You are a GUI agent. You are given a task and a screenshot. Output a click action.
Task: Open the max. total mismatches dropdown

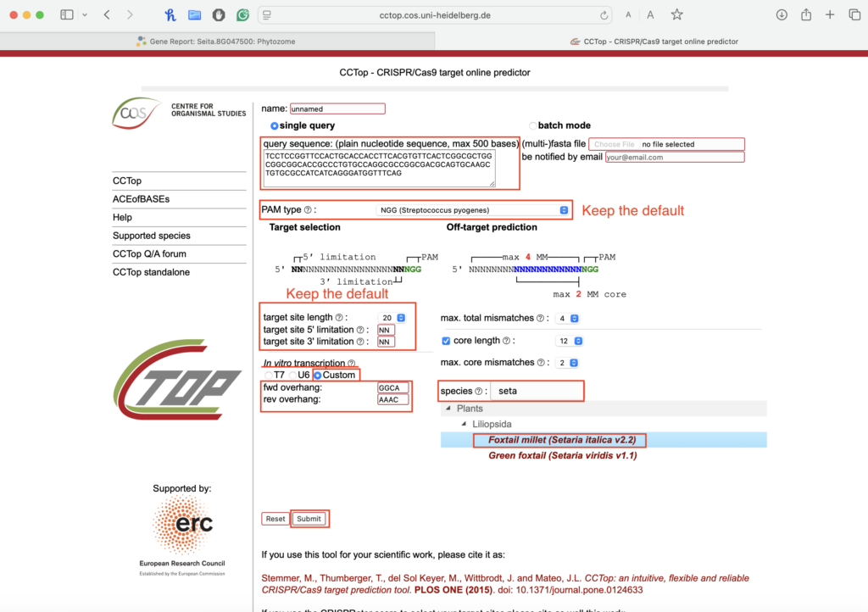(x=567, y=319)
